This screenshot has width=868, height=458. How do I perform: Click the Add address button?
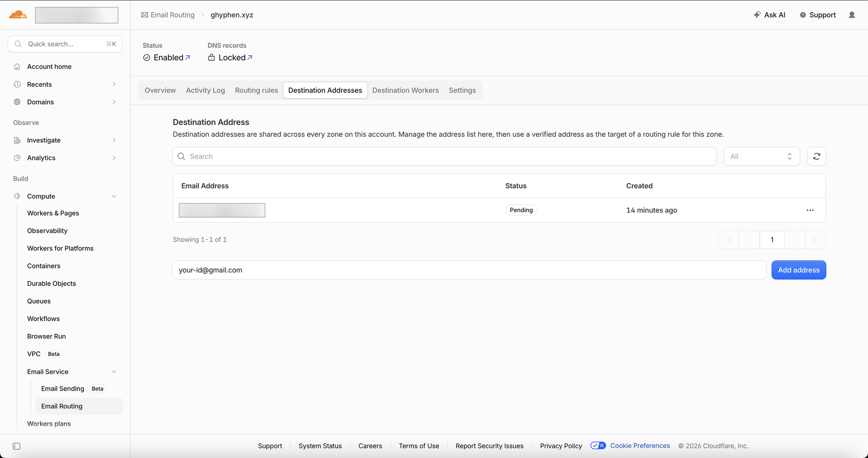tap(799, 270)
